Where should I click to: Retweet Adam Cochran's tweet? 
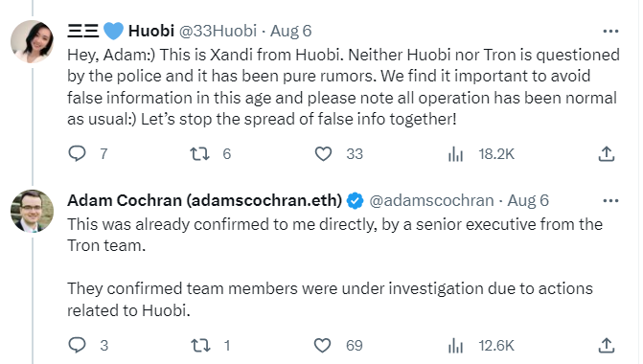pos(200,346)
